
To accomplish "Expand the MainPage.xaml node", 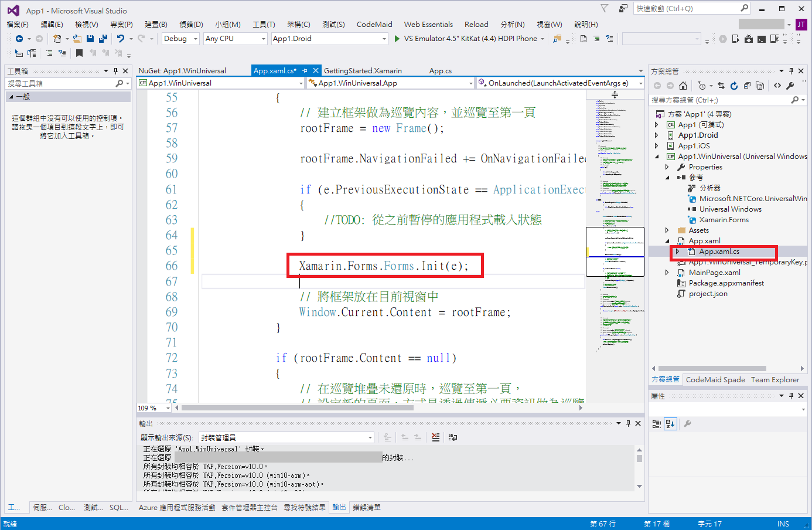I will pyautogui.click(x=667, y=273).
